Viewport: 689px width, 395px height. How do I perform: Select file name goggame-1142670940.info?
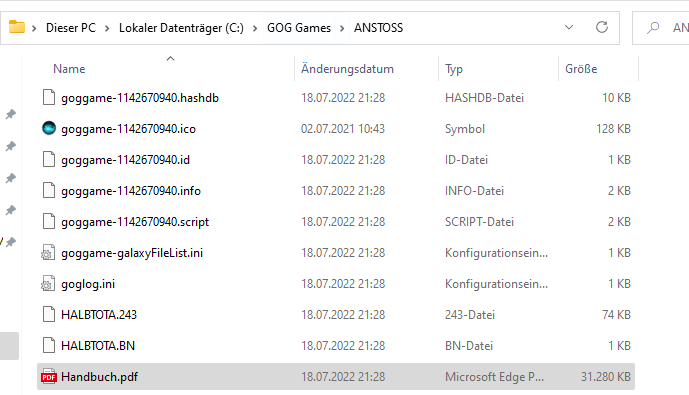[131, 191]
